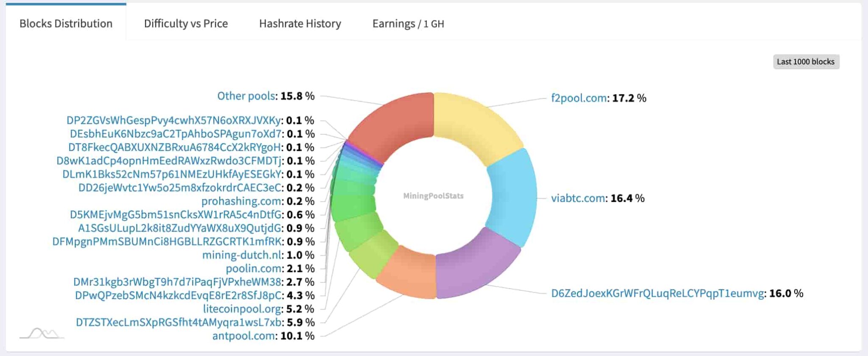Open the DD26jeWvtc1Yw5o25m8xfzokrdrCAEC3eC address link
868x356 pixels.
(180, 188)
